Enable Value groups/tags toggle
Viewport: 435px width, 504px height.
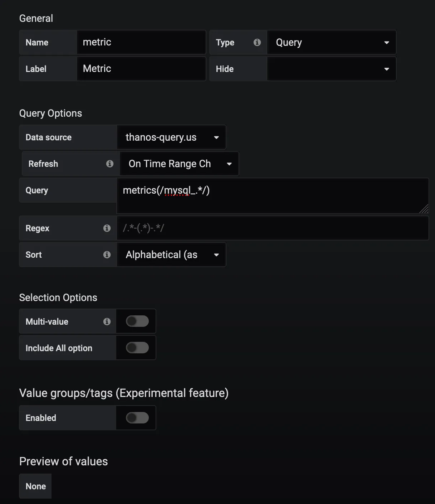137,418
